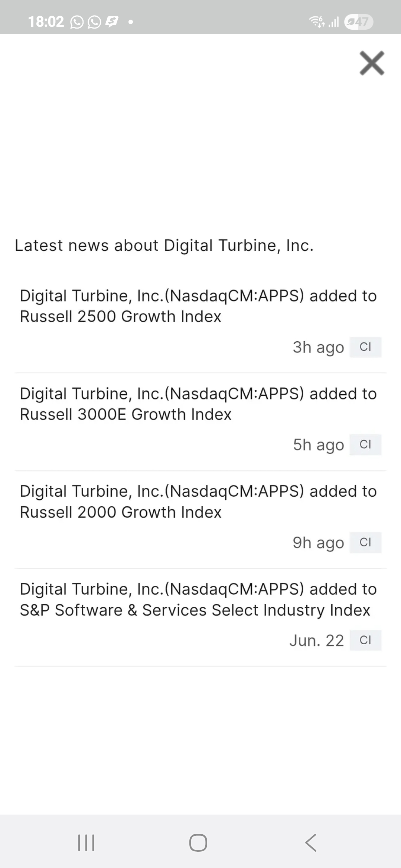401x868 pixels.
Task: Tap the first WhatsApp notification icon
Action: point(77,22)
